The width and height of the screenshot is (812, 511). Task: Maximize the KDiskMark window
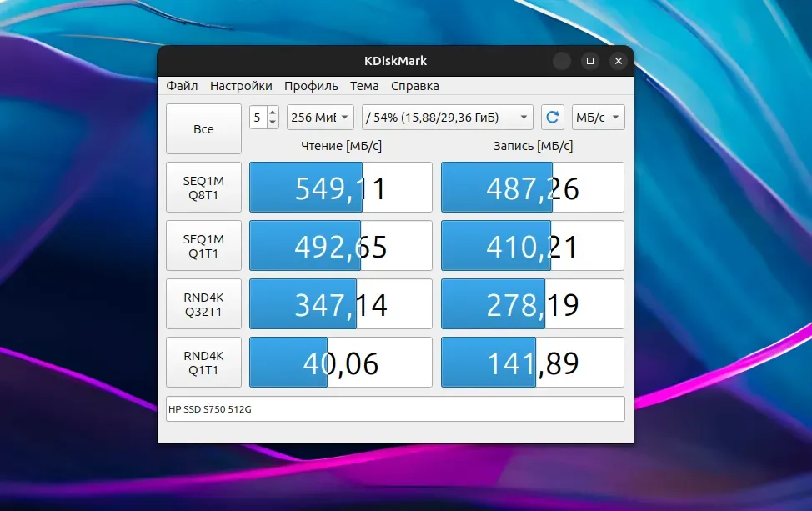tap(590, 61)
